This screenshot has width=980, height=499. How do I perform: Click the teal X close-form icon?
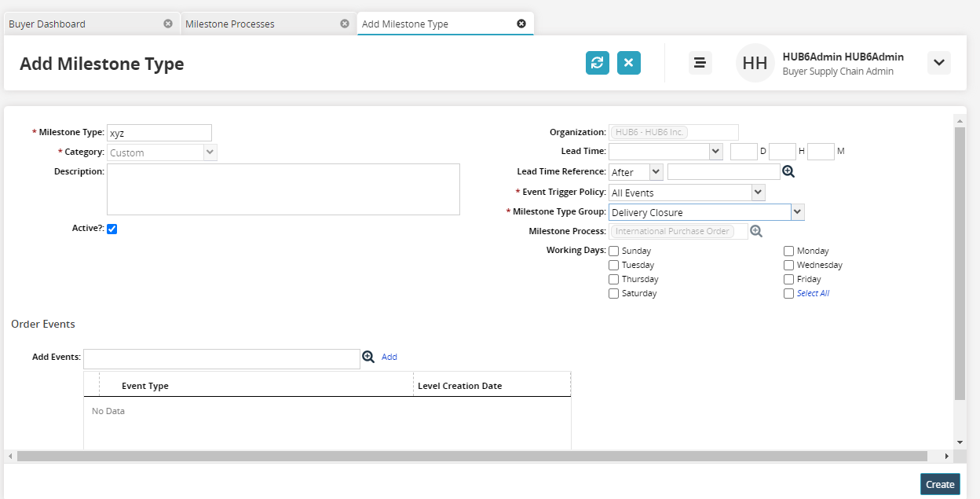(x=628, y=63)
